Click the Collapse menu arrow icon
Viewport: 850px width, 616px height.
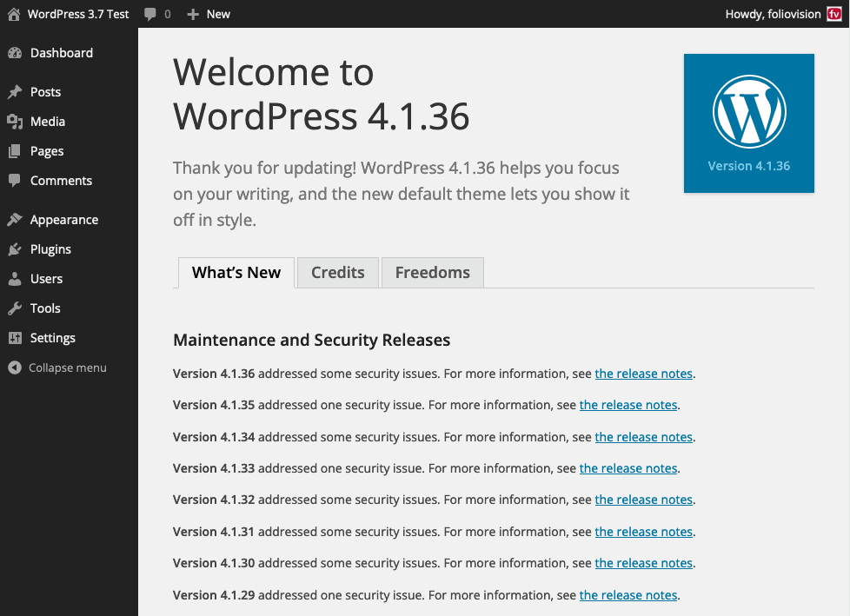click(15, 368)
